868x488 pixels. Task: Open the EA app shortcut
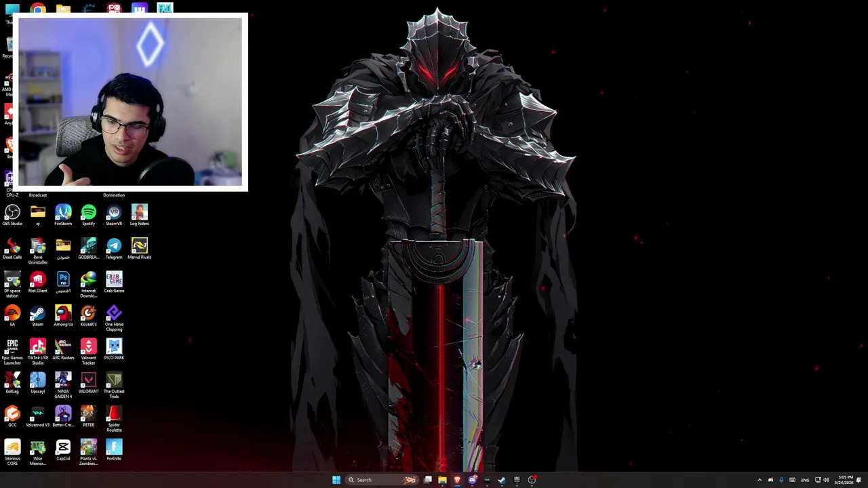click(12, 314)
